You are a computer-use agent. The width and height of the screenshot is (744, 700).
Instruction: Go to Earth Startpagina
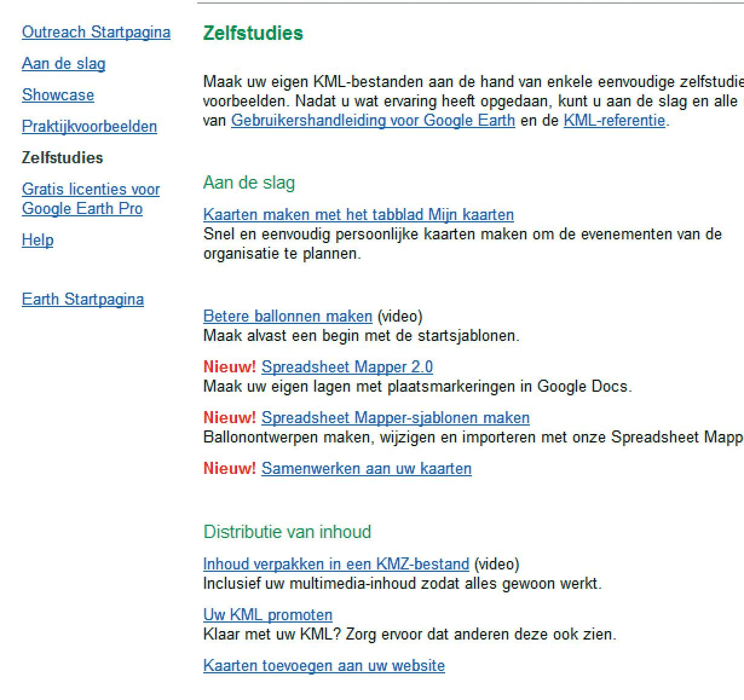(x=83, y=299)
